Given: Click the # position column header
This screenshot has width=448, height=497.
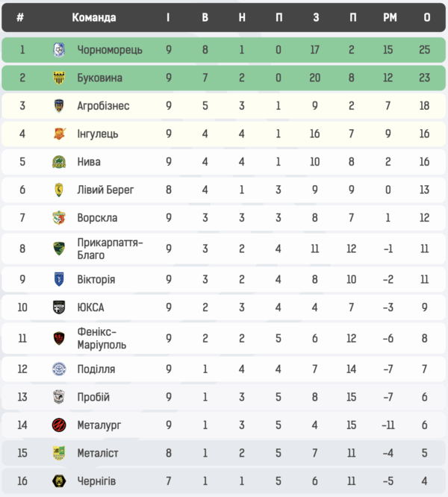Looking at the screenshot, I should pyautogui.click(x=20, y=18).
